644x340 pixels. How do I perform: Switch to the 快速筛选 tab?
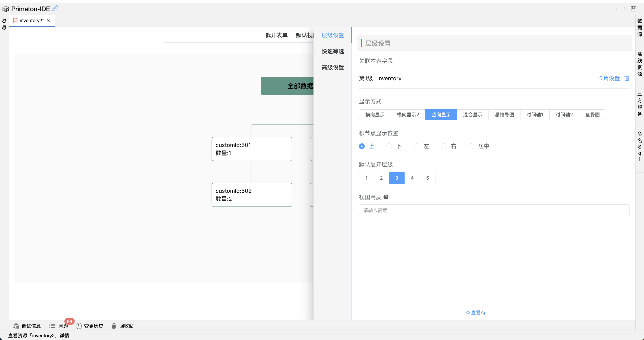333,51
